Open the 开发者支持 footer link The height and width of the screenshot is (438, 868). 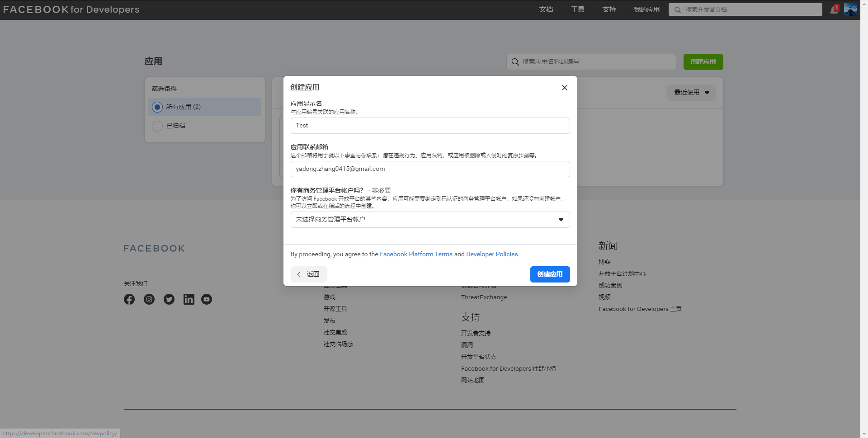(476, 333)
